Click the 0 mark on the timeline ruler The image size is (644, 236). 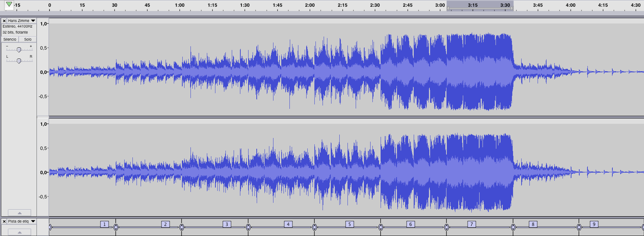click(x=49, y=5)
